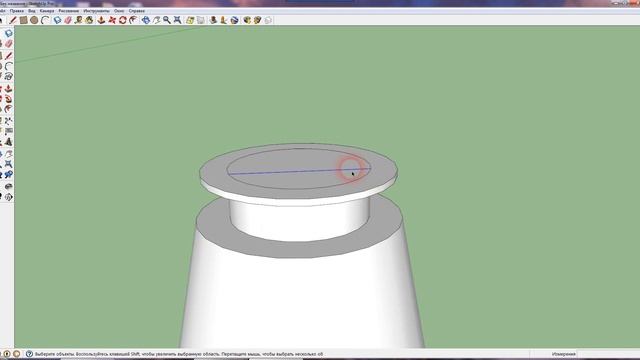This screenshot has height=360, width=640.
Task: Activate Push/Pull tool in top toolbar
Action: pos(101,20)
